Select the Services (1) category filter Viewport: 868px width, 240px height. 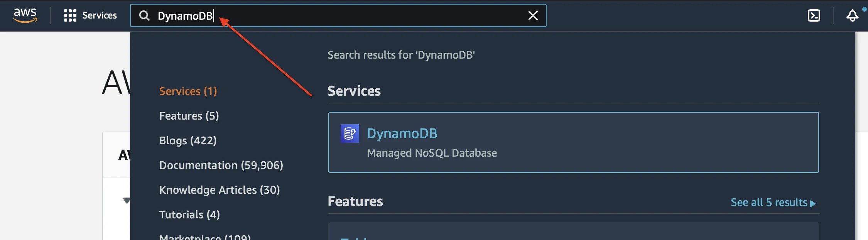pyautogui.click(x=188, y=91)
